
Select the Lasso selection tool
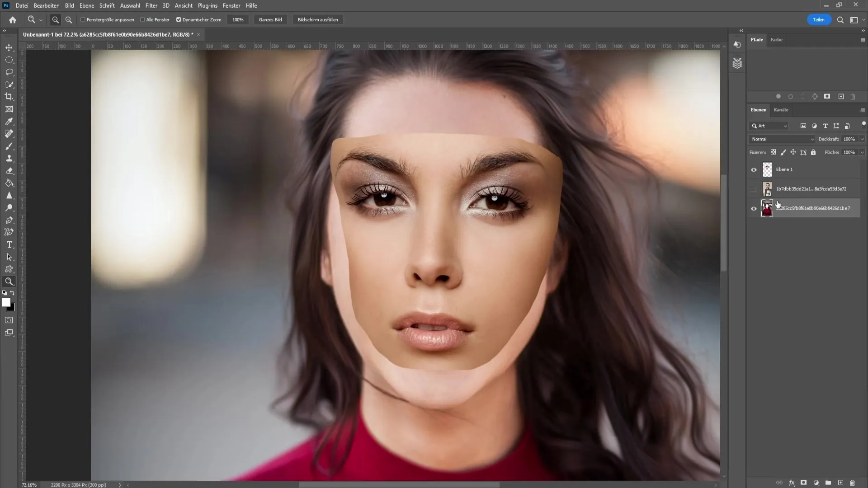(x=9, y=71)
